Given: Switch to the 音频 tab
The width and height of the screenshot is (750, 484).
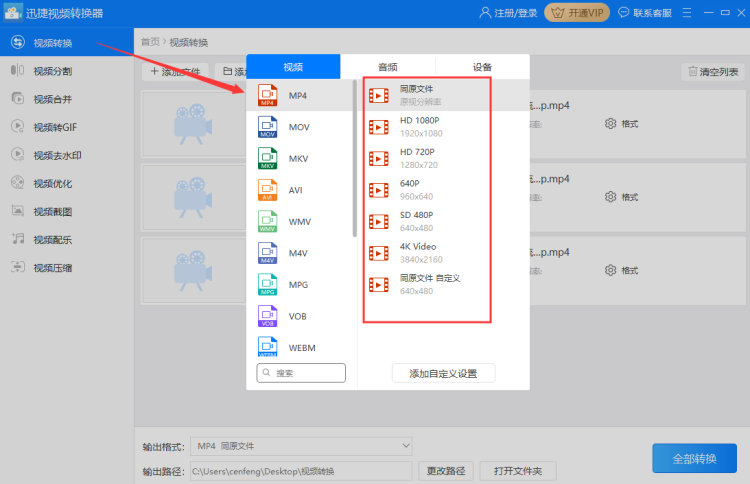Looking at the screenshot, I should point(388,67).
